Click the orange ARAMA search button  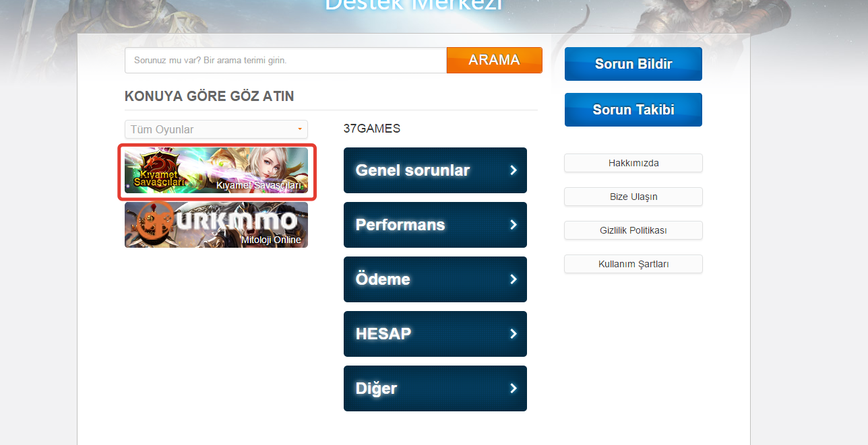pyautogui.click(x=495, y=60)
